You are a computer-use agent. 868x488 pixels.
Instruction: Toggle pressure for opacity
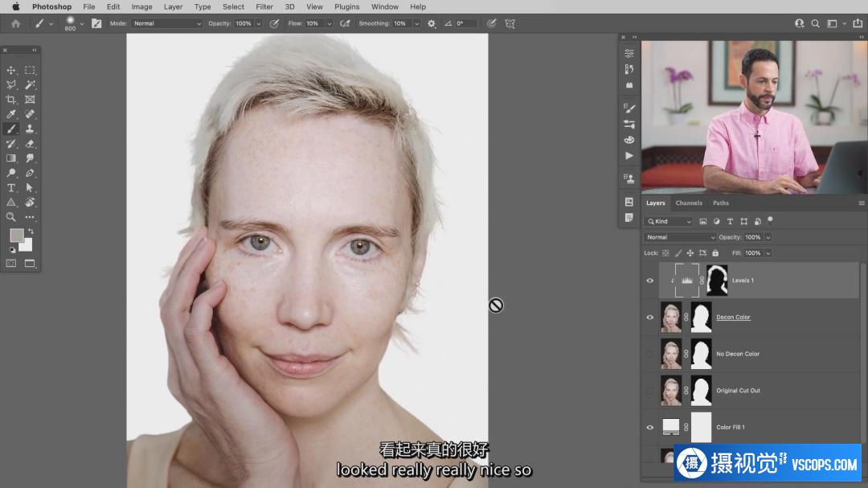point(274,24)
